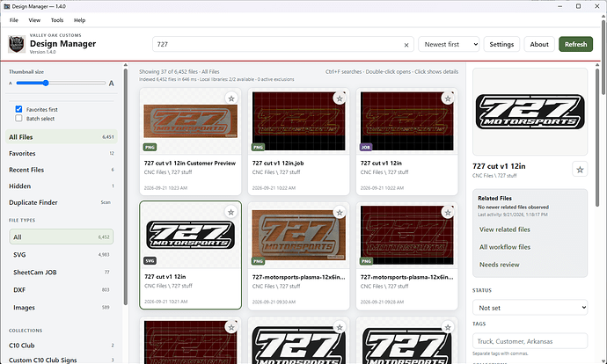Favorite the 727 cut v1 12in Customer Preview card

point(231,98)
